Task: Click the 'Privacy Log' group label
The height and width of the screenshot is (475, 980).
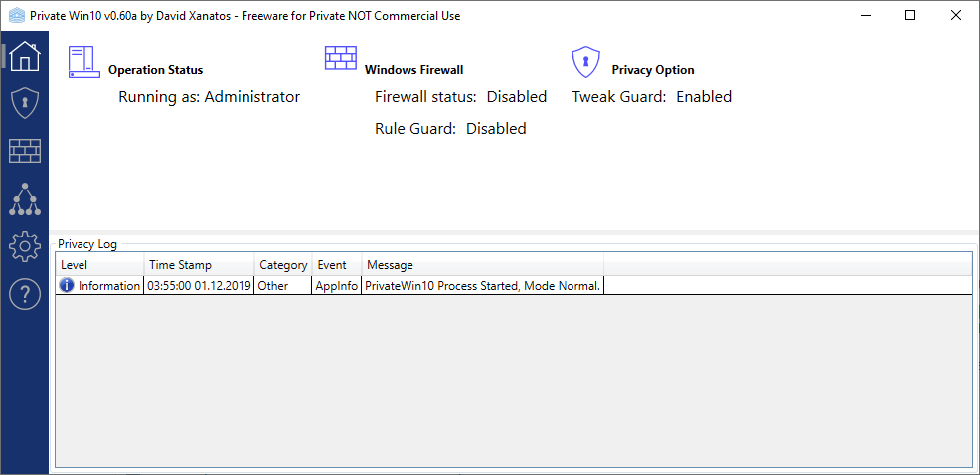Action: [86, 244]
